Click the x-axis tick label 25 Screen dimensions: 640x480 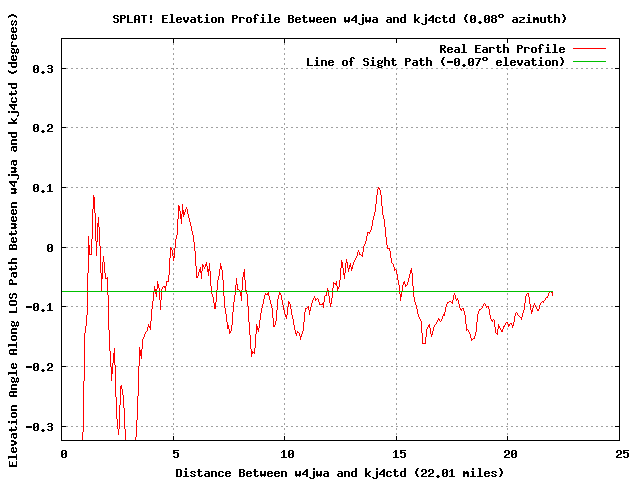622,454
